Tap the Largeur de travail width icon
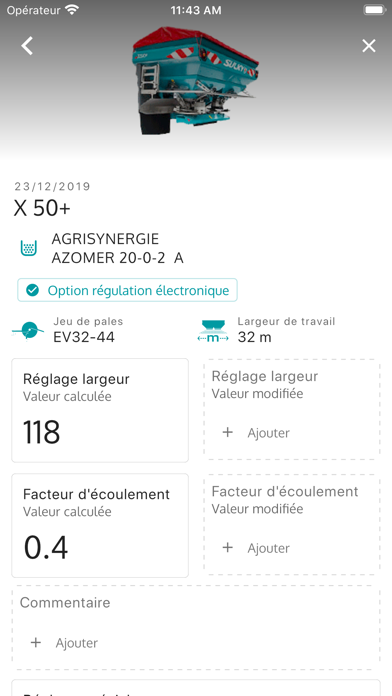Viewport: 392px width, 696px height. [x=213, y=331]
